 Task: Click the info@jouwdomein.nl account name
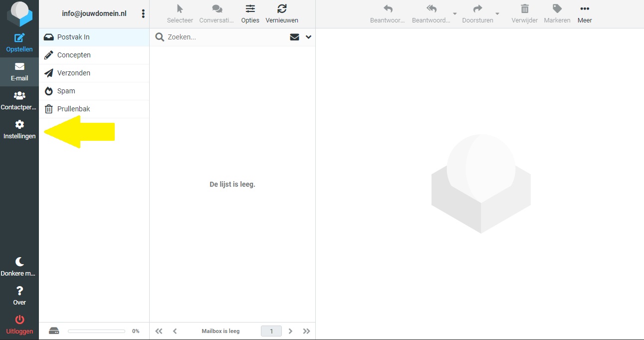(94, 13)
